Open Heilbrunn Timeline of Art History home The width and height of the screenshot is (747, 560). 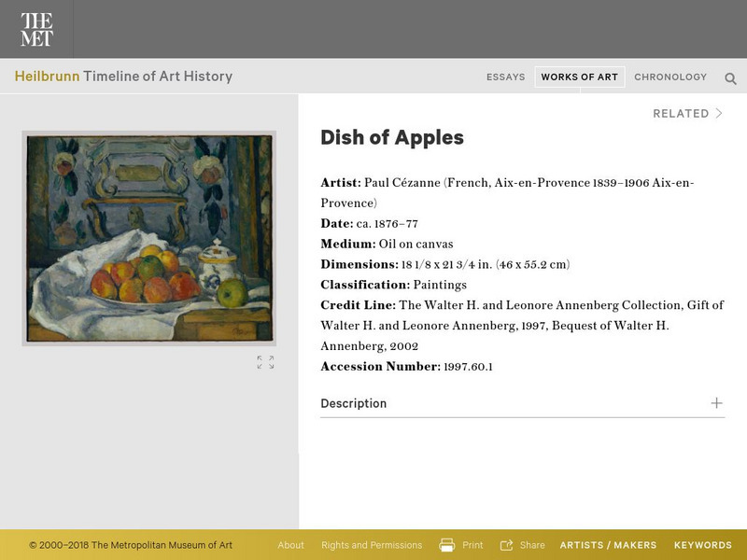[123, 77]
